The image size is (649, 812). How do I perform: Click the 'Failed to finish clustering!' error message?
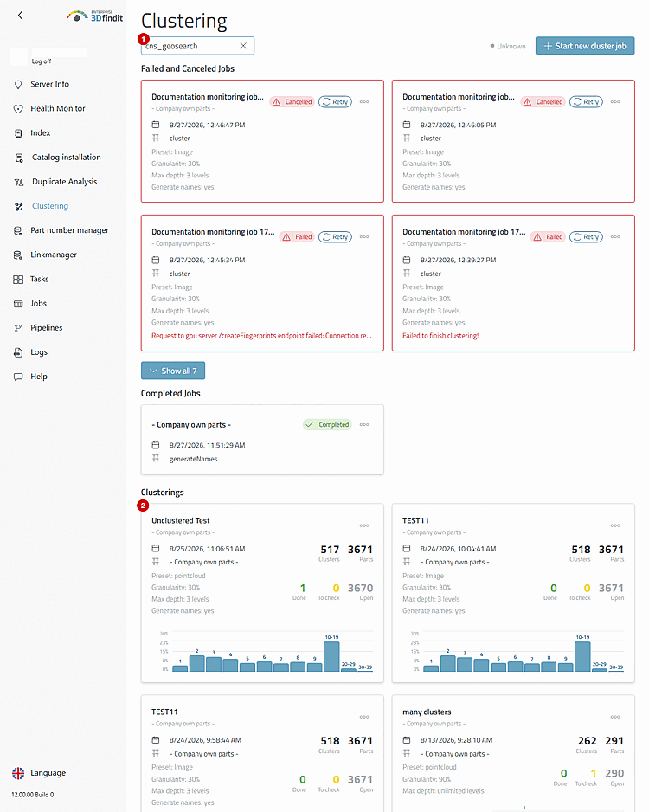pos(440,336)
